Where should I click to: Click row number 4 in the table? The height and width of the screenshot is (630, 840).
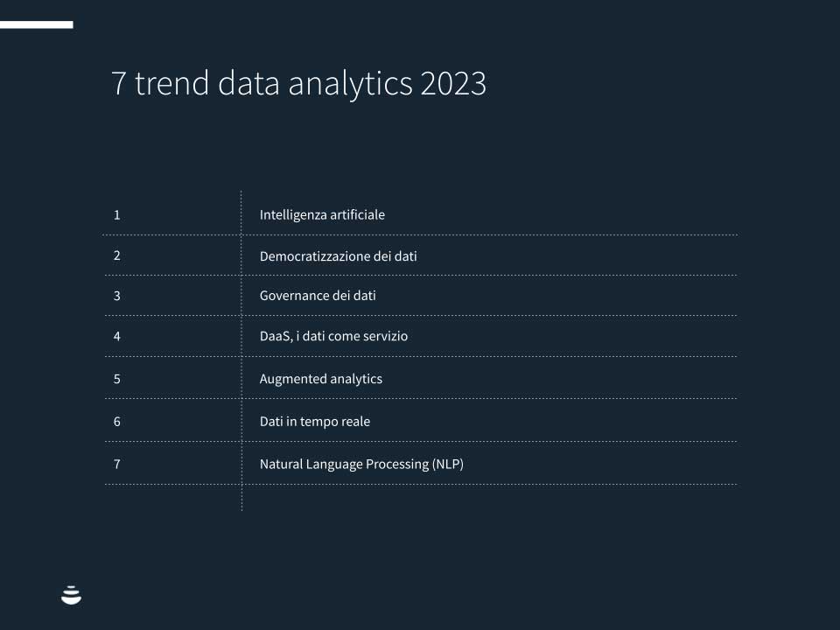[x=116, y=336]
